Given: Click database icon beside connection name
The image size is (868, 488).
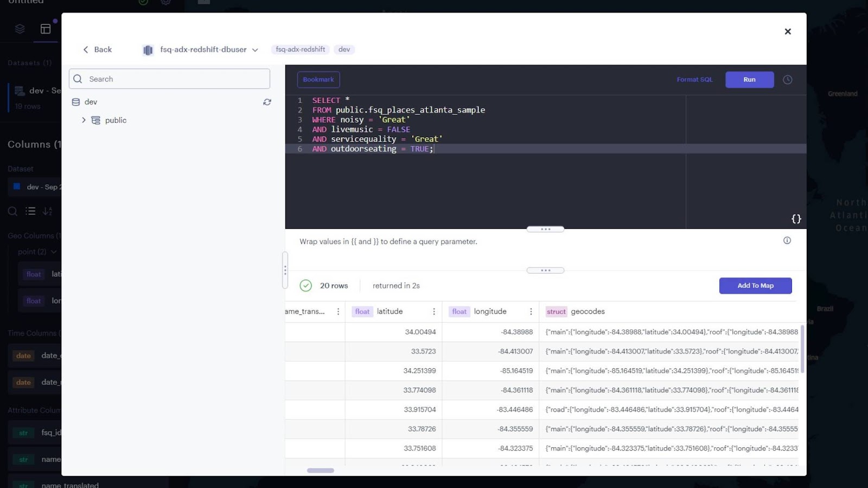Looking at the screenshot, I should [148, 50].
